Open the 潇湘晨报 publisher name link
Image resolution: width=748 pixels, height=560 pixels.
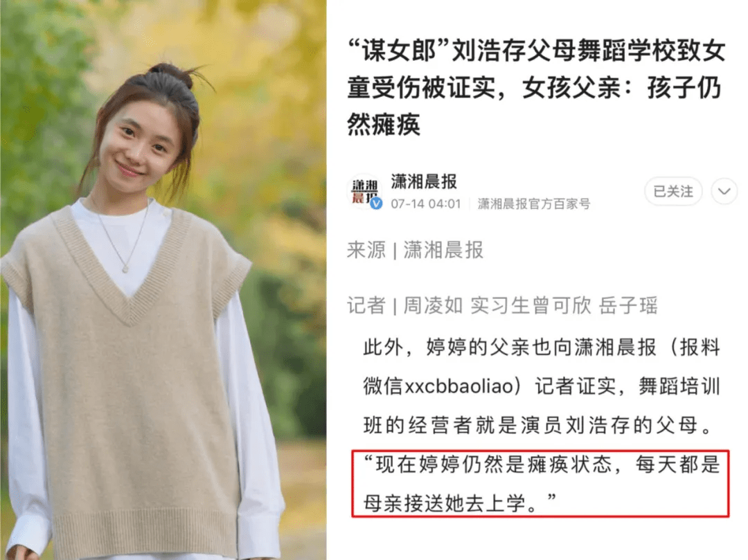coord(424,181)
